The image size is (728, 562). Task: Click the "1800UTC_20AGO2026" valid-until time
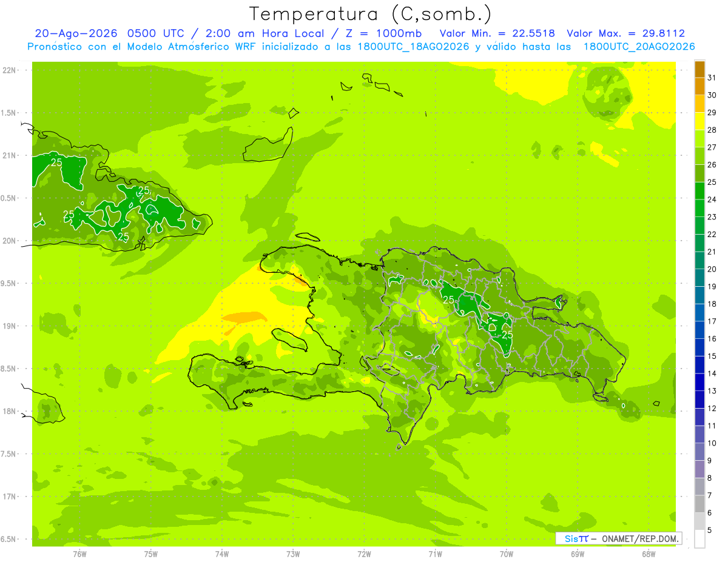[639, 47]
